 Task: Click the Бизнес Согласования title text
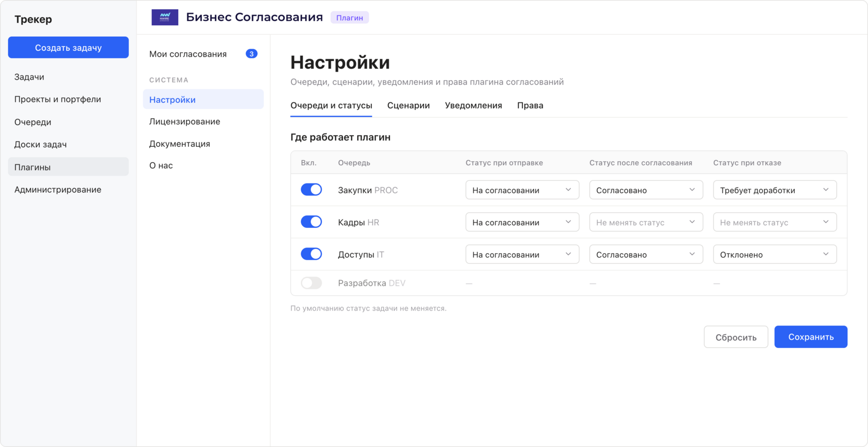pyautogui.click(x=254, y=17)
